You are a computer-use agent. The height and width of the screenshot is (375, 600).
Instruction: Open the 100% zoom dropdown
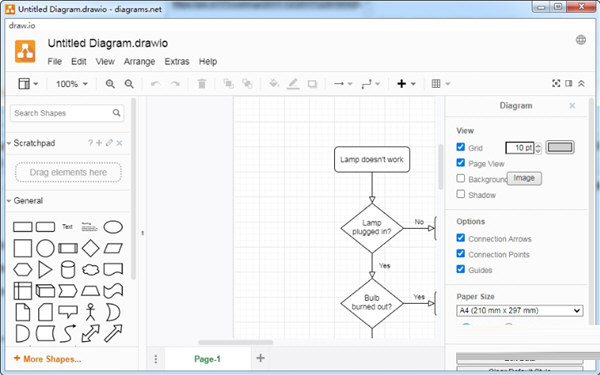pyautogui.click(x=72, y=84)
